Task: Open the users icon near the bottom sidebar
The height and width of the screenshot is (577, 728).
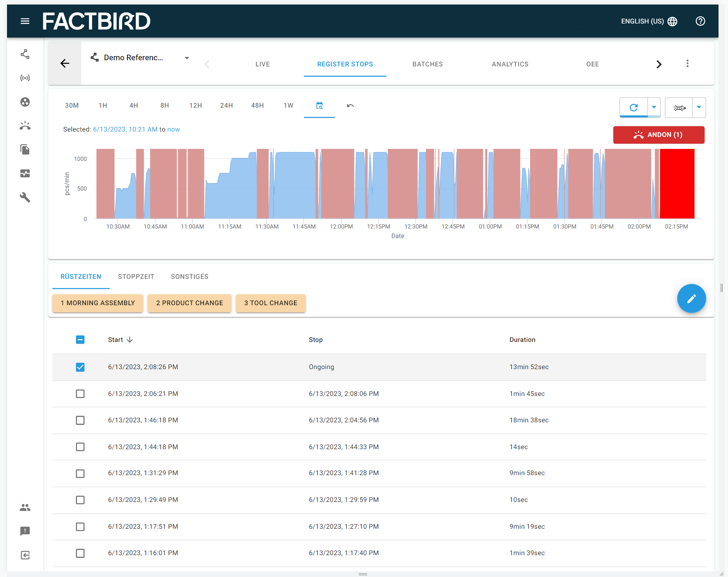Action: (25, 507)
